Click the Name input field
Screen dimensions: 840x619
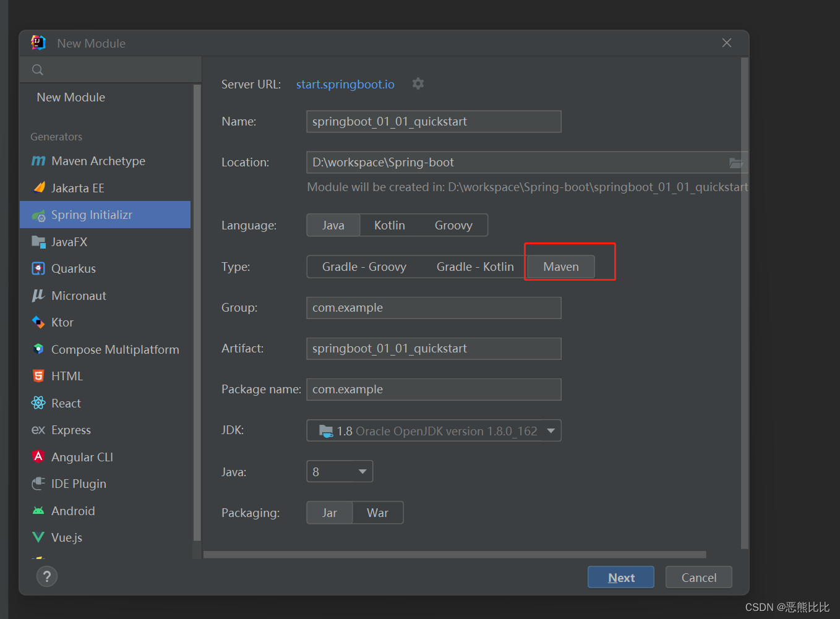(434, 121)
